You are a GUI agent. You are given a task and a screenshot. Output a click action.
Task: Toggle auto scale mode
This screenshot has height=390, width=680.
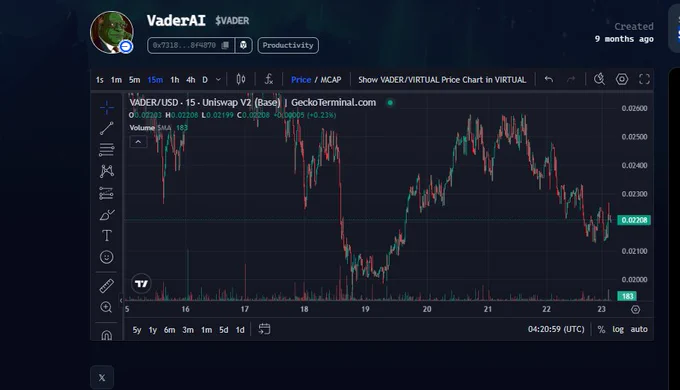[639, 329]
